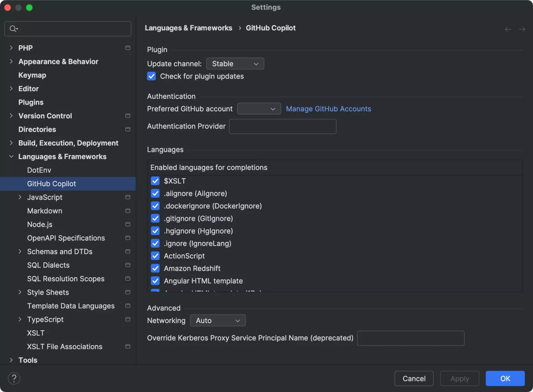Click project-level icon beside Style Sheets

(x=128, y=292)
